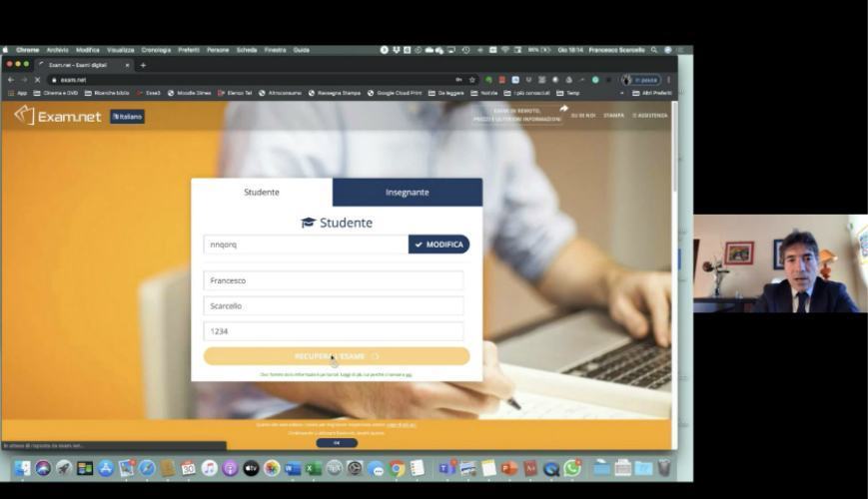868x499 pixels.
Task: Select the Studente tab
Action: (x=262, y=193)
